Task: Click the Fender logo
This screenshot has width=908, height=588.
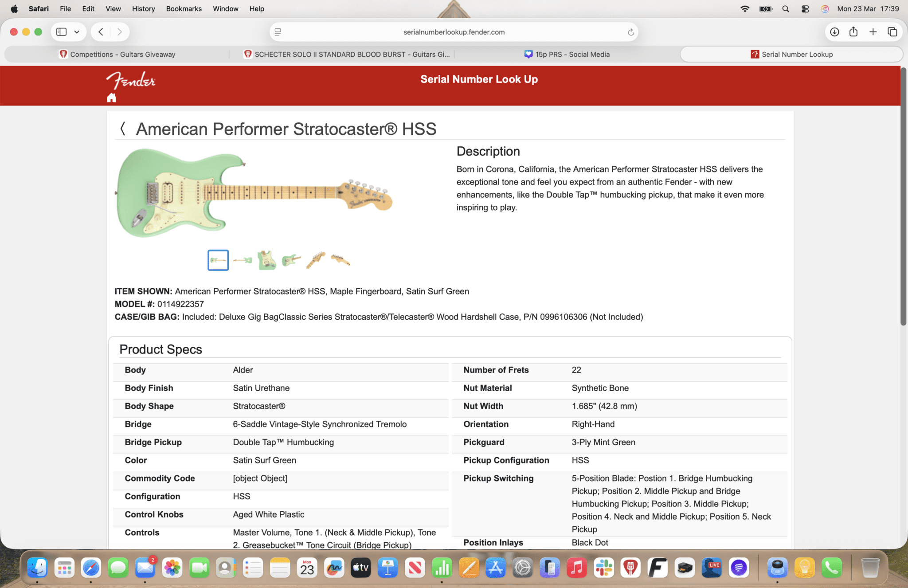Action: [131, 80]
